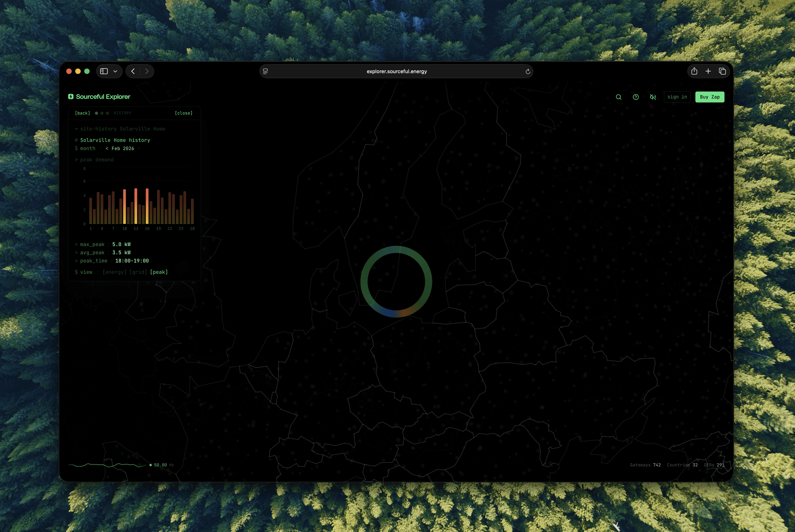This screenshot has width=795, height=532.
Task: Open the browser sidebar panel icon
Action: click(x=104, y=71)
